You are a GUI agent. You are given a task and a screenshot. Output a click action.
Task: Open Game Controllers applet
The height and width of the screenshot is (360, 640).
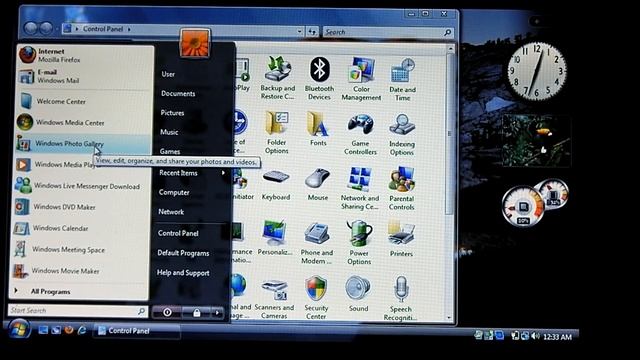click(360, 134)
